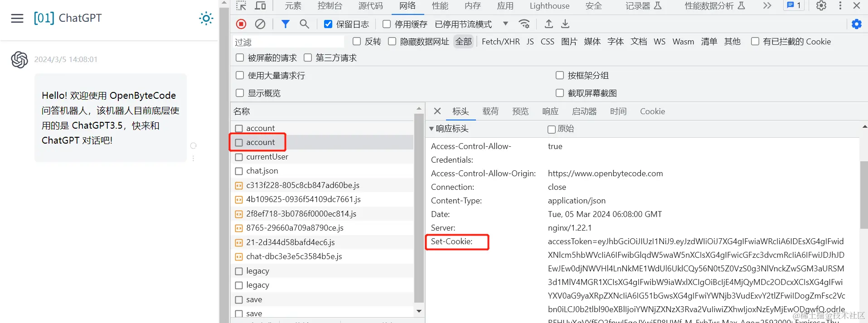This screenshot has width=868, height=323.
Task: Export HAR file download icon
Action: (565, 24)
